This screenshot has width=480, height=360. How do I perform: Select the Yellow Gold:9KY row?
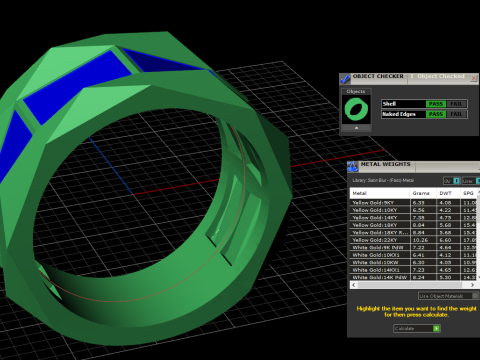[413, 203]
